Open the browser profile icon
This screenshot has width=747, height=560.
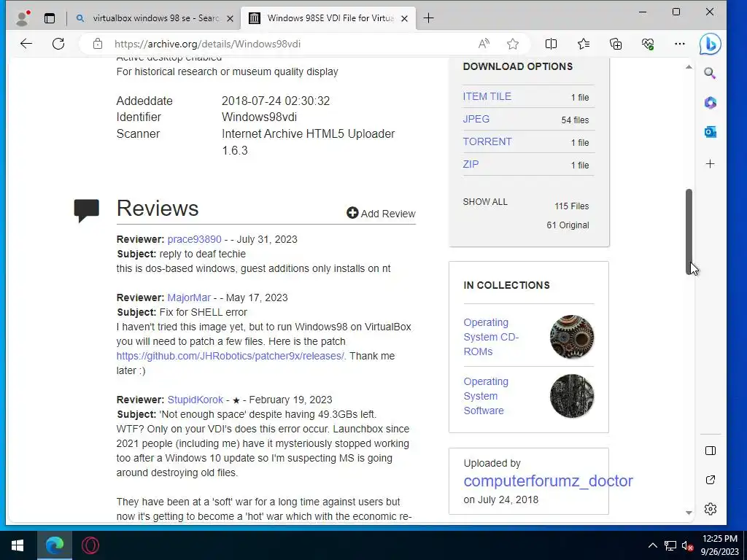tap(23, 18)
